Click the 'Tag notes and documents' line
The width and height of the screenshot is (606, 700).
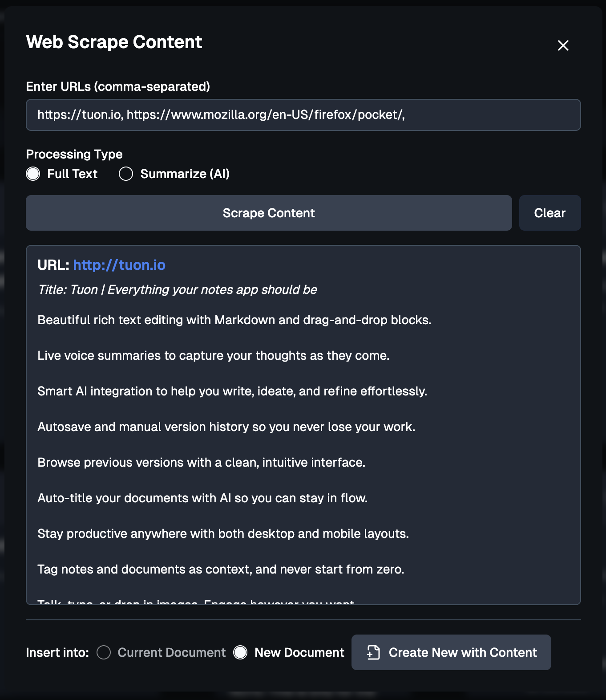[x=221, y=570]
